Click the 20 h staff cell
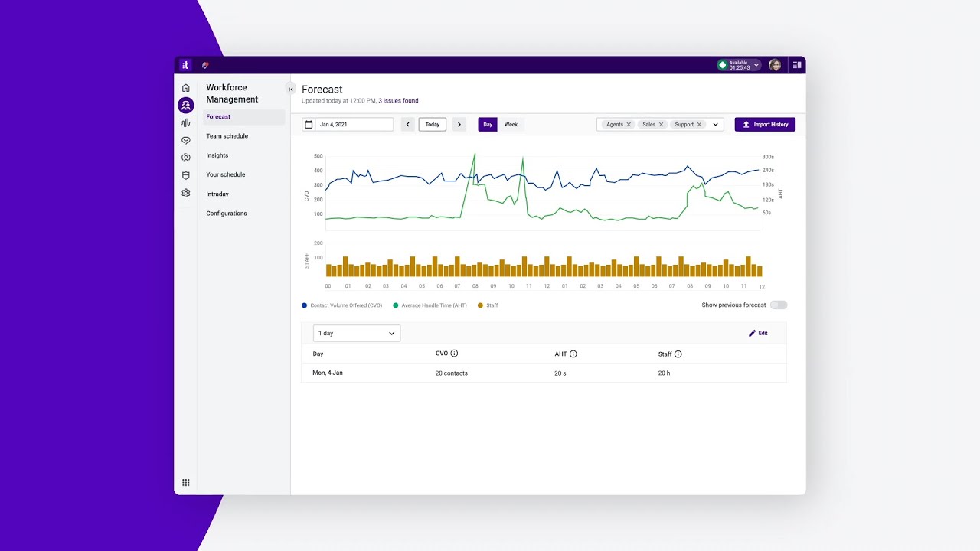The image size is (980, 551). [665, 373]
